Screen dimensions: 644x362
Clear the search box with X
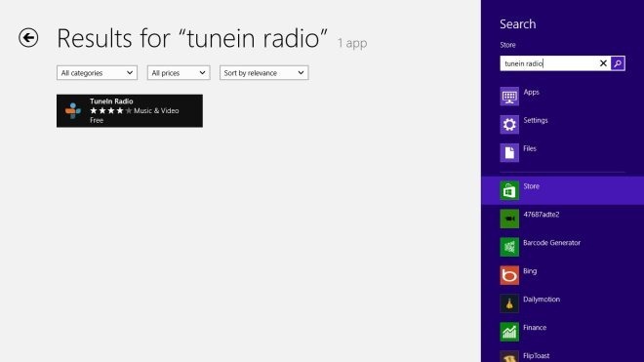tap(603, 63)
